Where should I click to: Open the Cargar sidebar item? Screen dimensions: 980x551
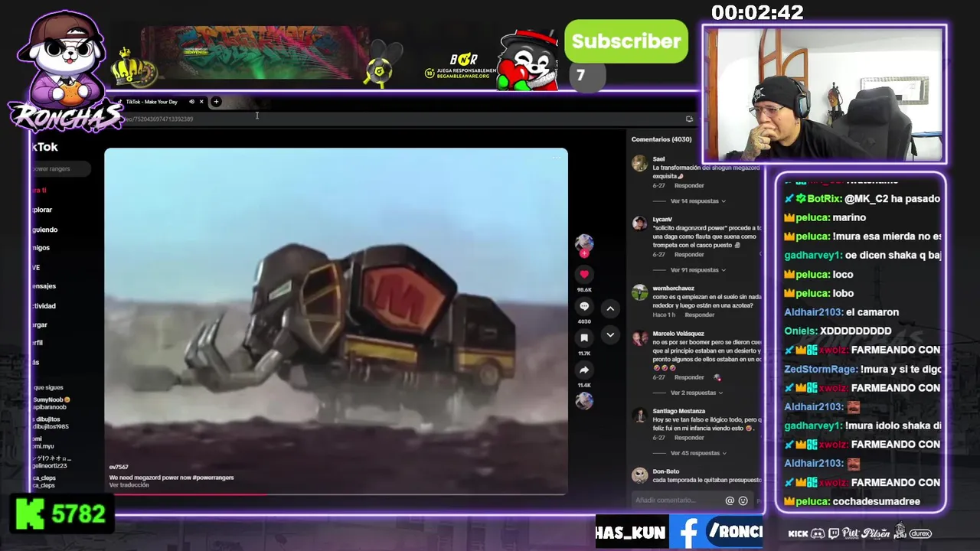point(40,324)
